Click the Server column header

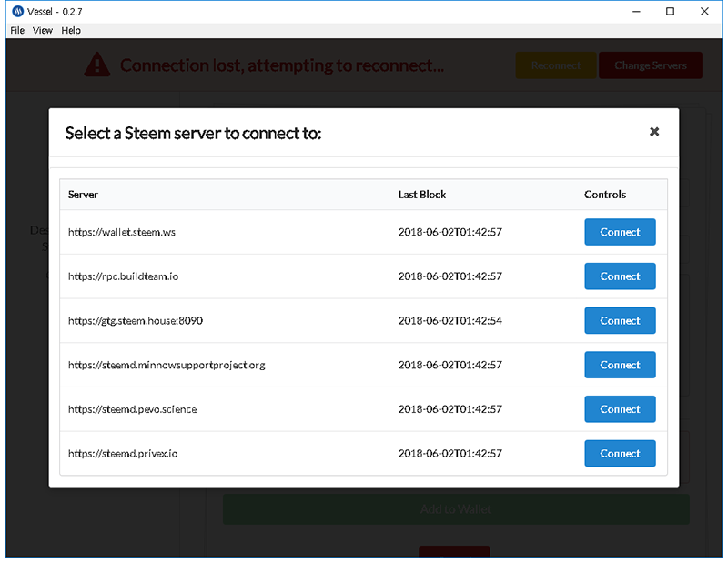[x=83, y=195]
